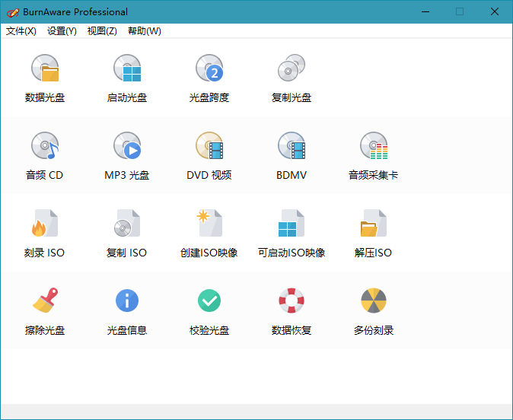Select the 创建ISO映像 icon
This screenshot has height=420, width=513.
(x=209, y=224)
